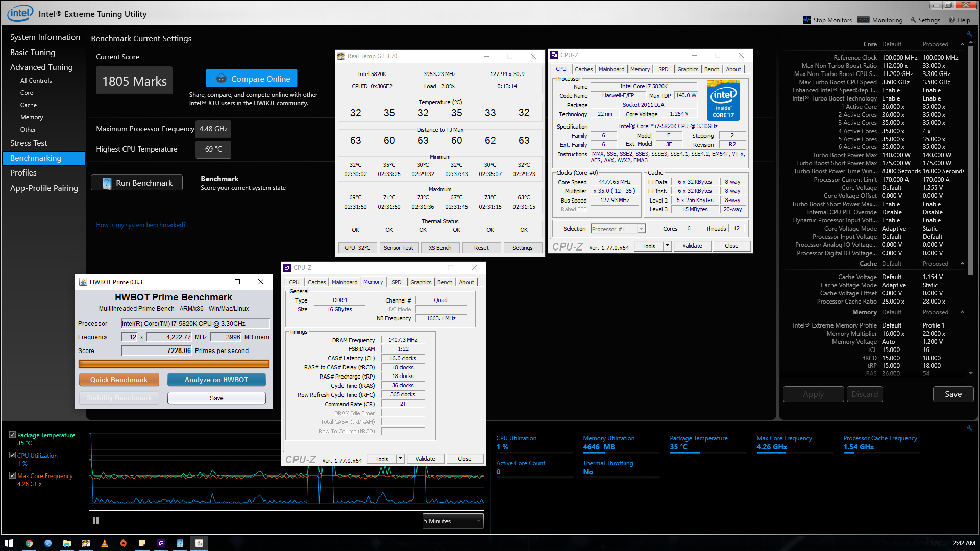This screenshot has width=980, height=551.
Task: Open Settings via the wrench icon in header
Action: pyautogui.click(x=913, y=20)
